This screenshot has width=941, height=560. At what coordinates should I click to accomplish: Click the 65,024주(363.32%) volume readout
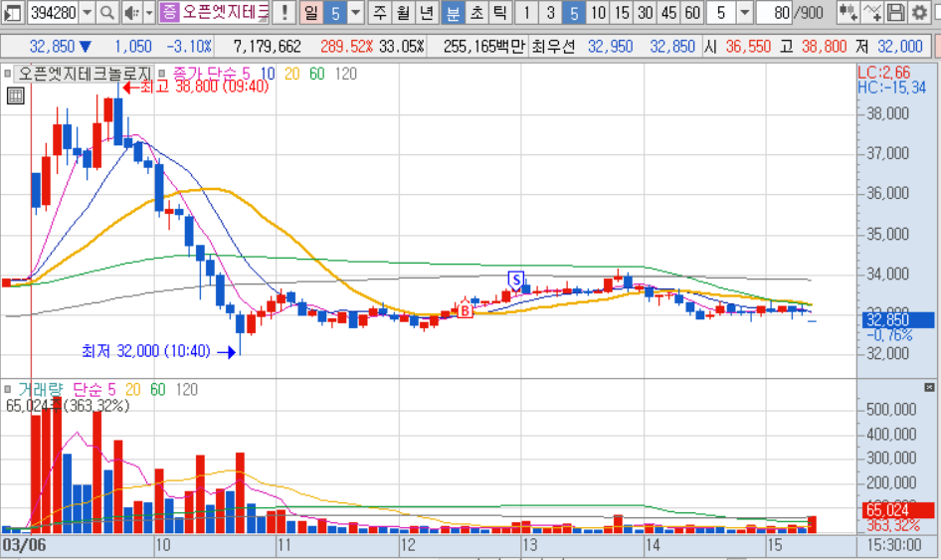coord(68,406)
